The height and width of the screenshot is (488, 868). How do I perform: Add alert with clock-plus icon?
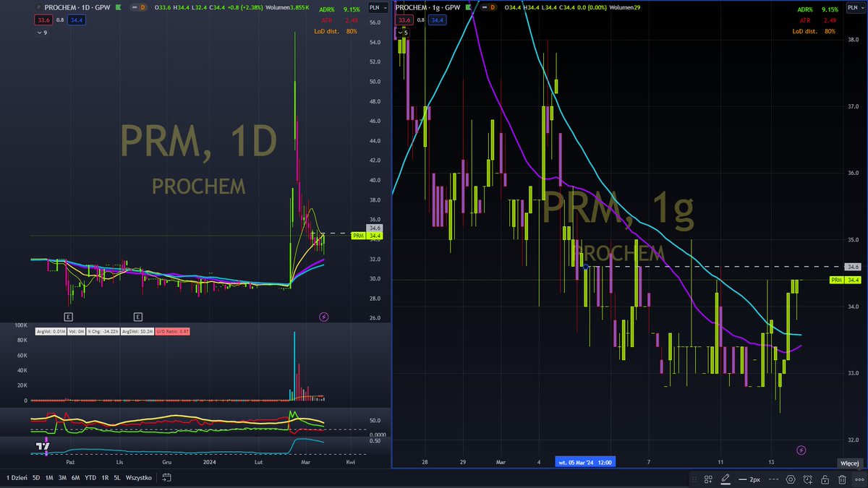pyautogui.click(x=808, y=479)
